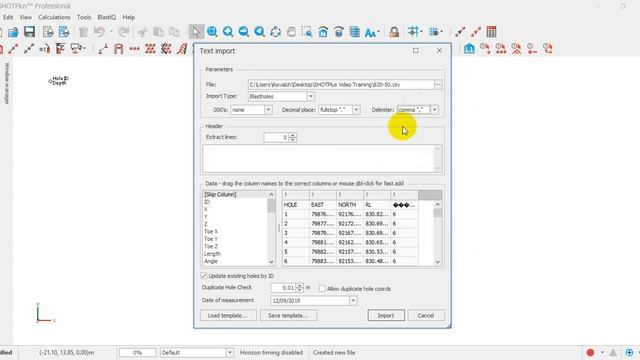Click the blue L1 house icon
640x360 pixels.
click(x=469, y=49)
